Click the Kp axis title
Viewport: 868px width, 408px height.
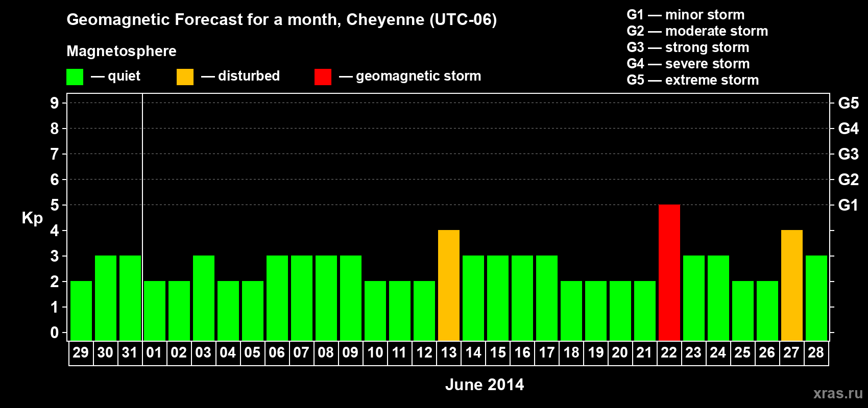(x=32, y=218)
